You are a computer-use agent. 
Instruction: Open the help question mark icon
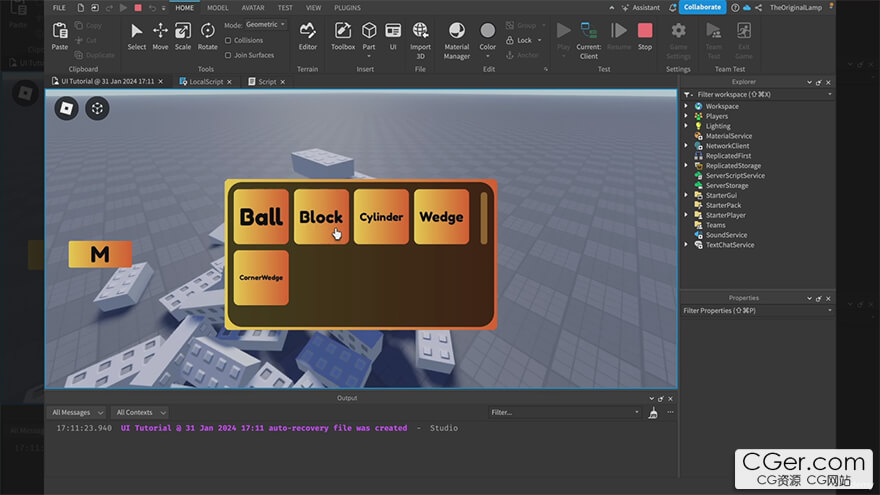pyautogui.click(x=735, y=7)
